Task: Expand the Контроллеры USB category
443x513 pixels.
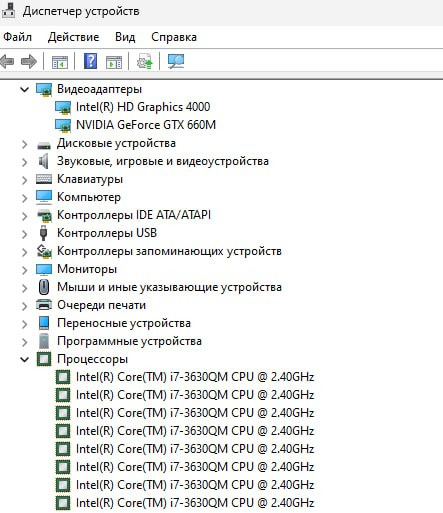Action: [24, 234]
